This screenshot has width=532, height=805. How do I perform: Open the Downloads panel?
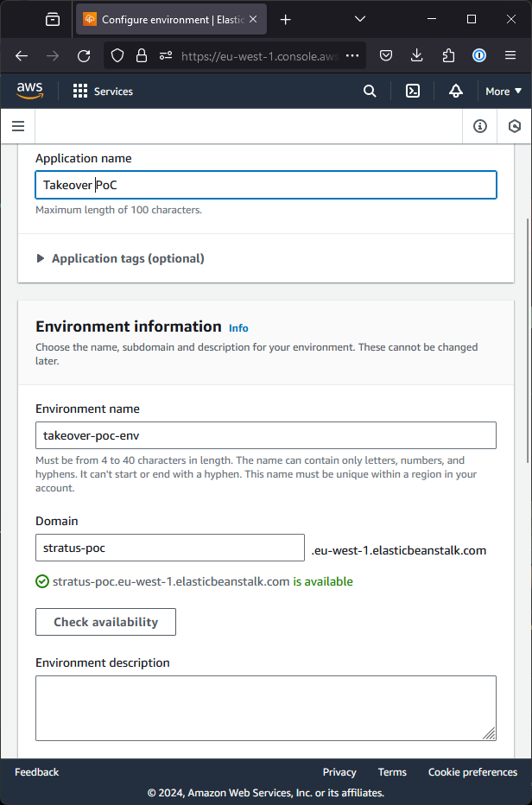pos(417,55)
